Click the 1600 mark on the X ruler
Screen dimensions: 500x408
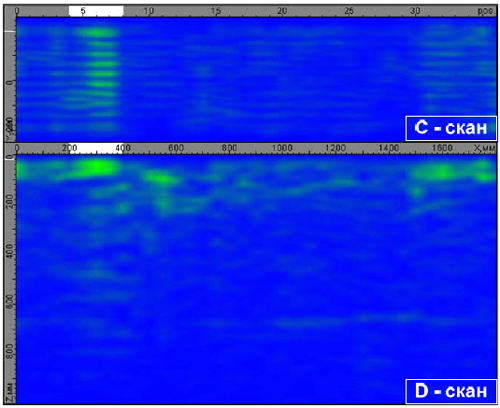(x=442, y=148)
